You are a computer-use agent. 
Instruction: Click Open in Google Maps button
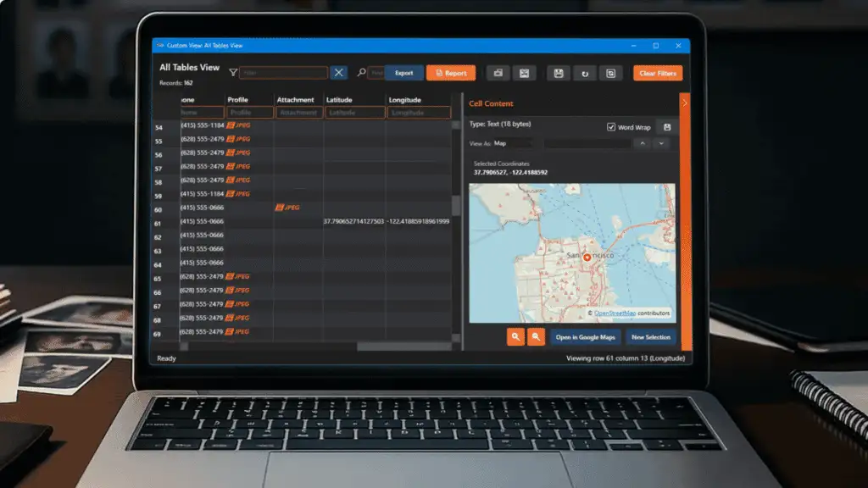point(585,337)
